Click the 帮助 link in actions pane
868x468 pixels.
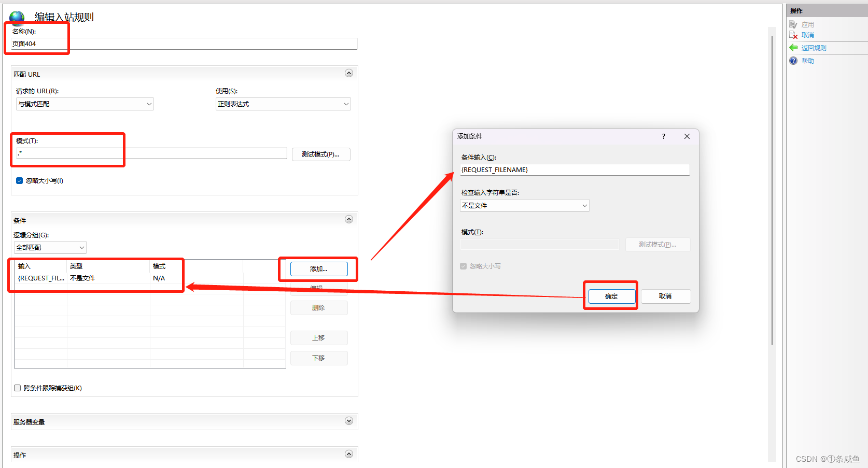[808, 61]
